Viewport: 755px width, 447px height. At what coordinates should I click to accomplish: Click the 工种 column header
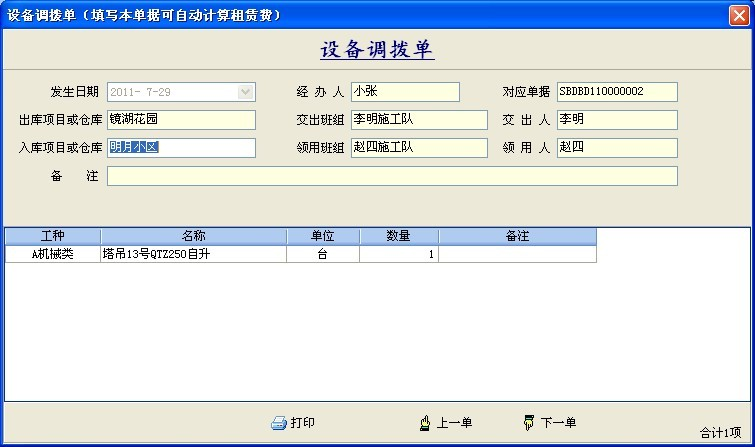(x=53, y=236)
